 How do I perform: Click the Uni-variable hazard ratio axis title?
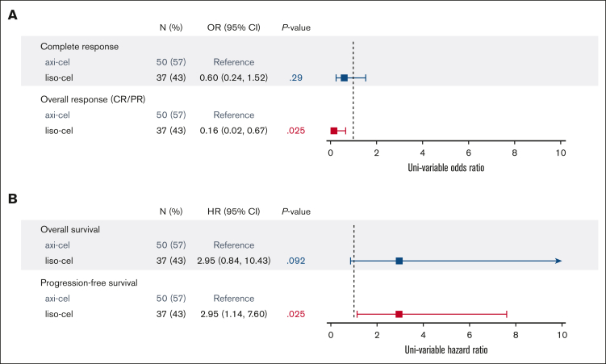pos(448,351)
